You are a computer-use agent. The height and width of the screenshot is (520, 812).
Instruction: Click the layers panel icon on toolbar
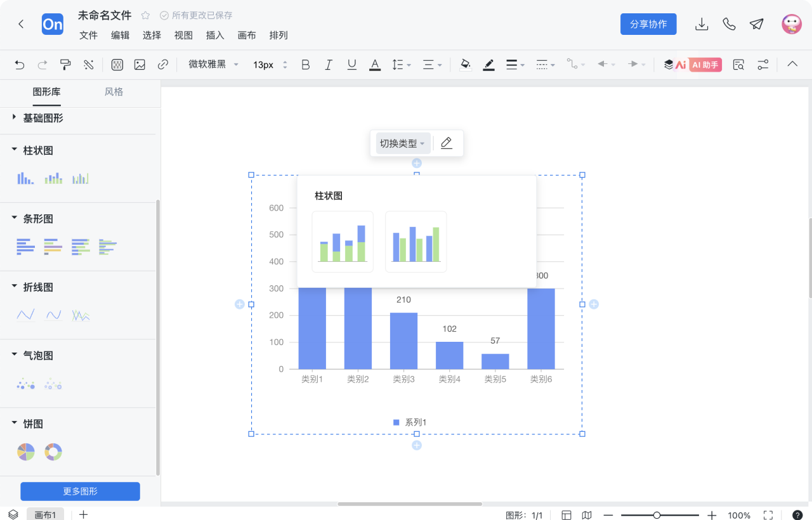pos(668,64)
